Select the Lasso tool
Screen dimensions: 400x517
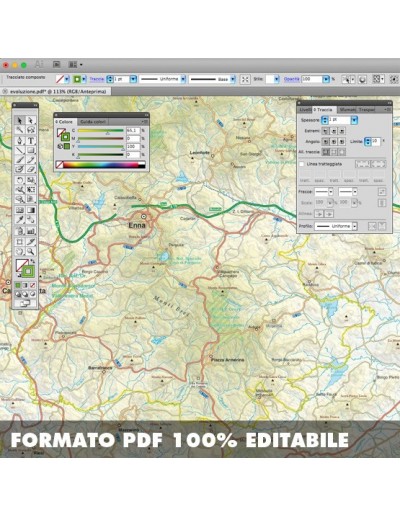coord(30,130)
